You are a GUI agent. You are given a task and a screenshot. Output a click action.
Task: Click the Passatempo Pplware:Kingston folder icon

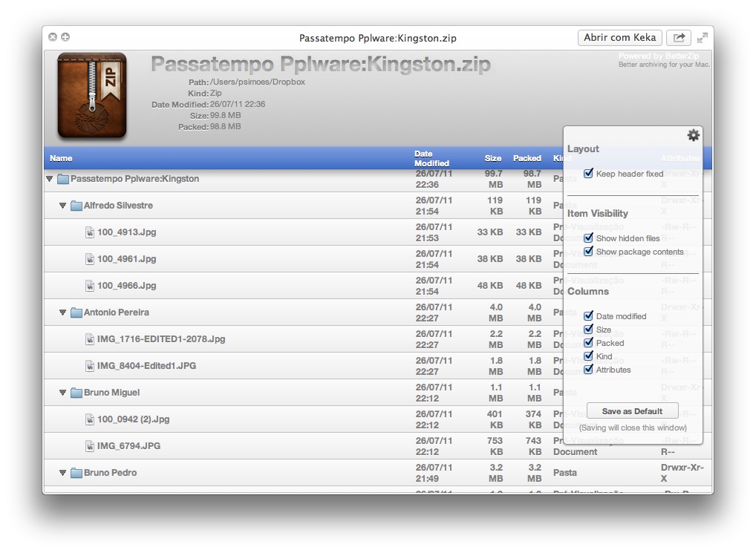coord(63,179)
